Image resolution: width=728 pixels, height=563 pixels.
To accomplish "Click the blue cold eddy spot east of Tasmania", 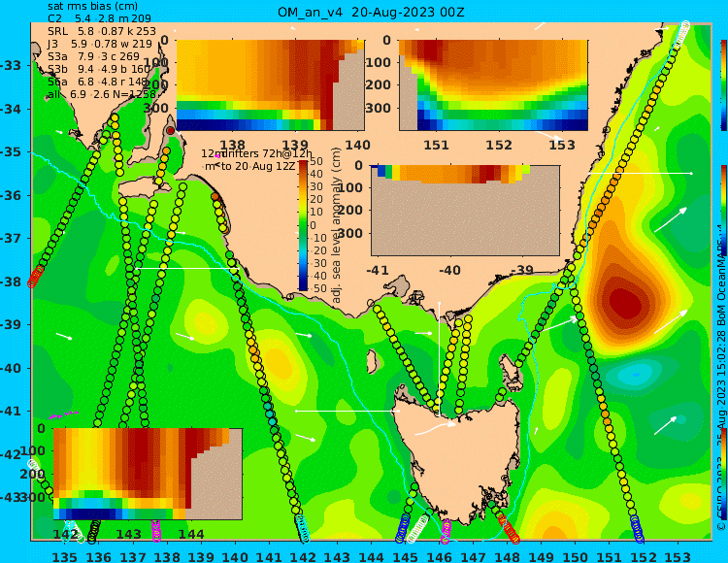I will point(636,374).
